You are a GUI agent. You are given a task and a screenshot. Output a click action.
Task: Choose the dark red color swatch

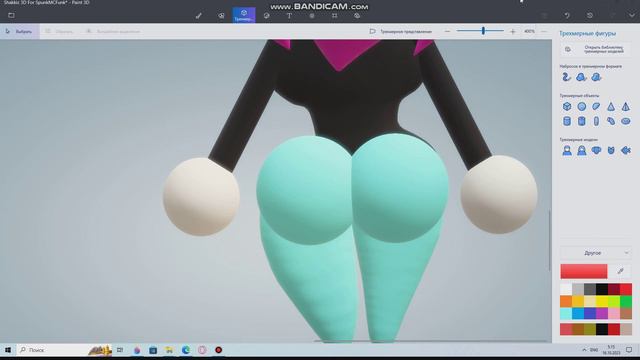coord(614,289)
